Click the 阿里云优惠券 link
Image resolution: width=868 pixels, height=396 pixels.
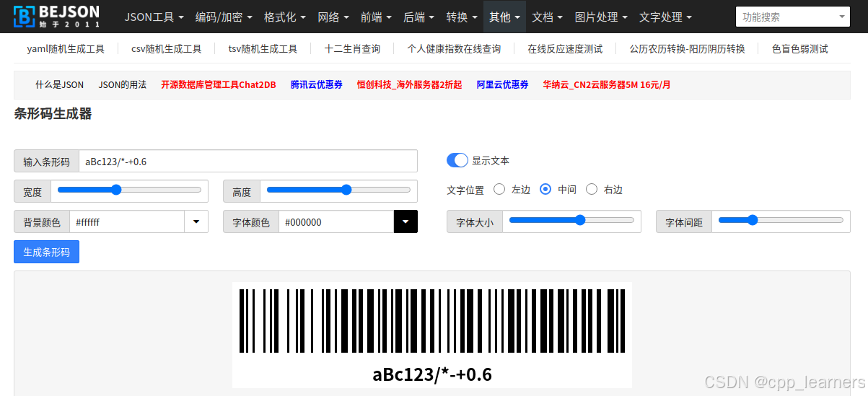503,84
